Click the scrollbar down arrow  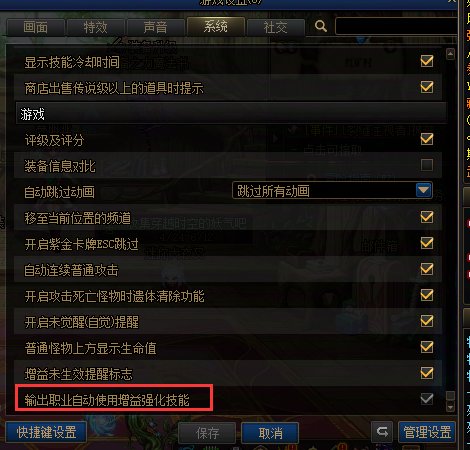click(450, 407)
